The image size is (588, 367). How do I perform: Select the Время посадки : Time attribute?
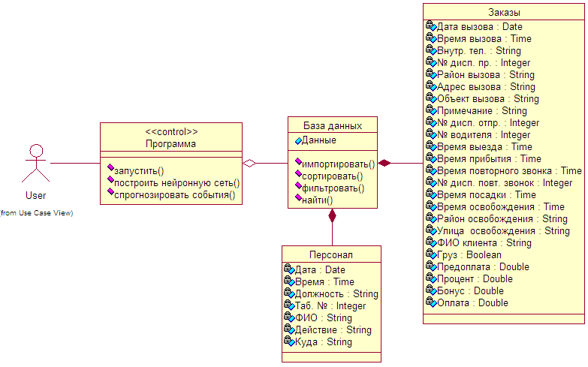click(487, 194)
